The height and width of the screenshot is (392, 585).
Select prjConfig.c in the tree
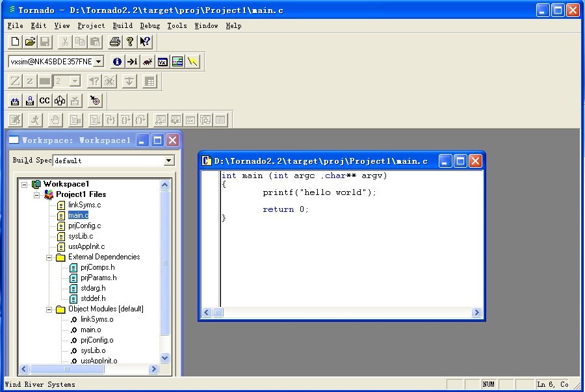tap(84, 226)
